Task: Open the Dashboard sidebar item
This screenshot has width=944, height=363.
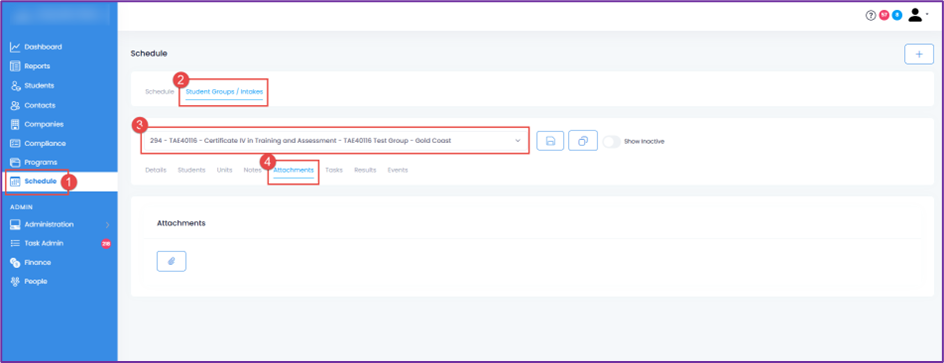Action: pos(43,47)
